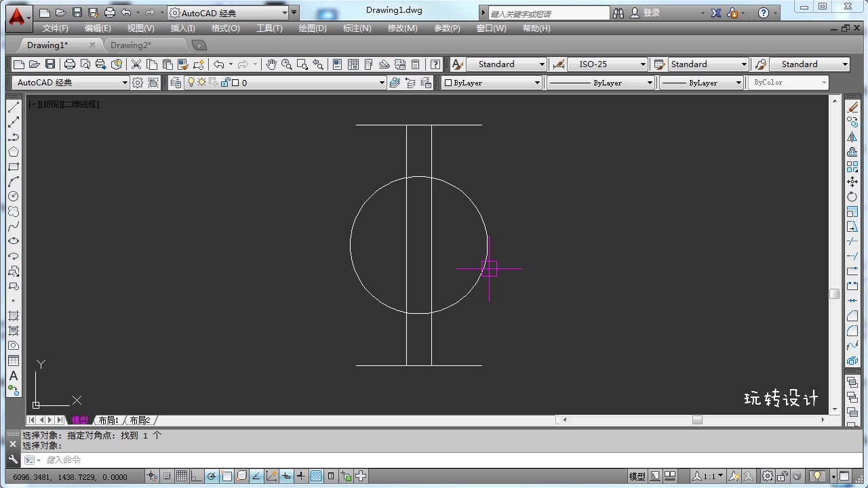868x488 pixels.
Task: Open ByLayer color control
Action: pos(492,83)
